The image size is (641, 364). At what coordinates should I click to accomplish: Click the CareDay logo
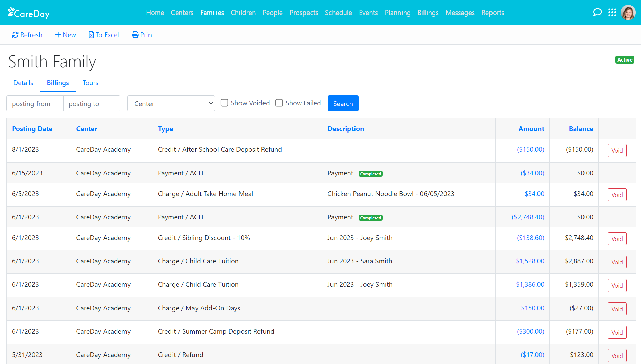pyautogui.click(x=28, y=13)
